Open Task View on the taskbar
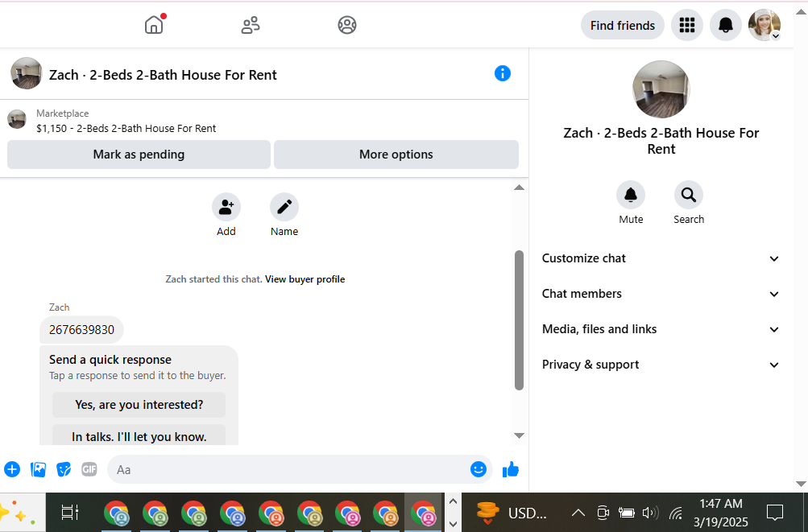The width and height of the screenshot is (808, 532). [69, 513]
